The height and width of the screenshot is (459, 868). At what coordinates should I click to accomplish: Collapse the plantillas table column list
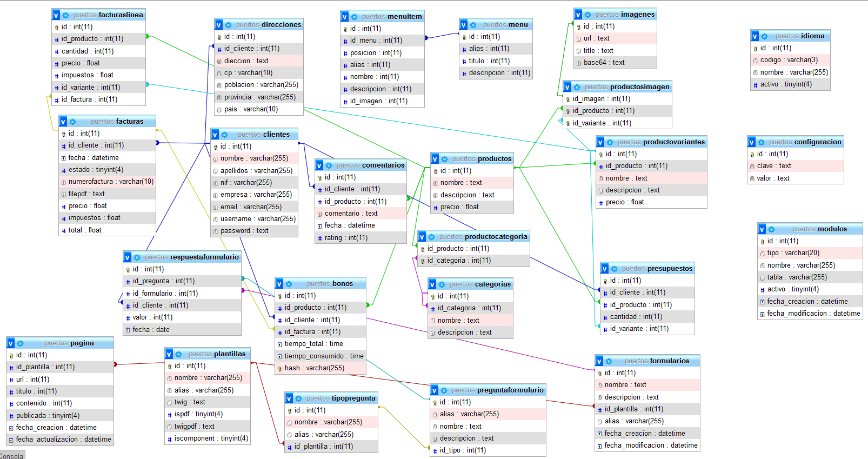169,354
